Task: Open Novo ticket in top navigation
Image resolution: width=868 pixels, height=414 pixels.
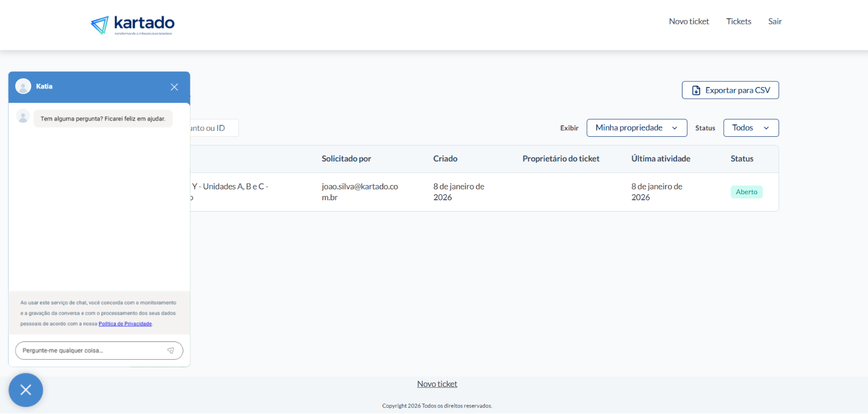Action: pyautogui.click(x=688, y=22)
